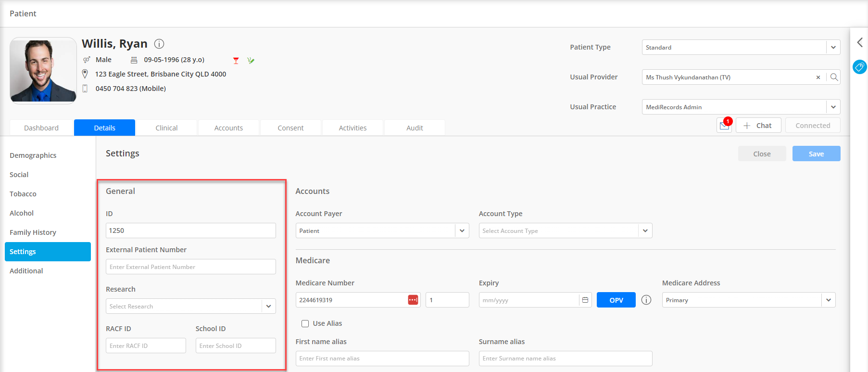Open the Accounts tab
Viewport: 868px width, 372px height.
(x=228, y=128)
